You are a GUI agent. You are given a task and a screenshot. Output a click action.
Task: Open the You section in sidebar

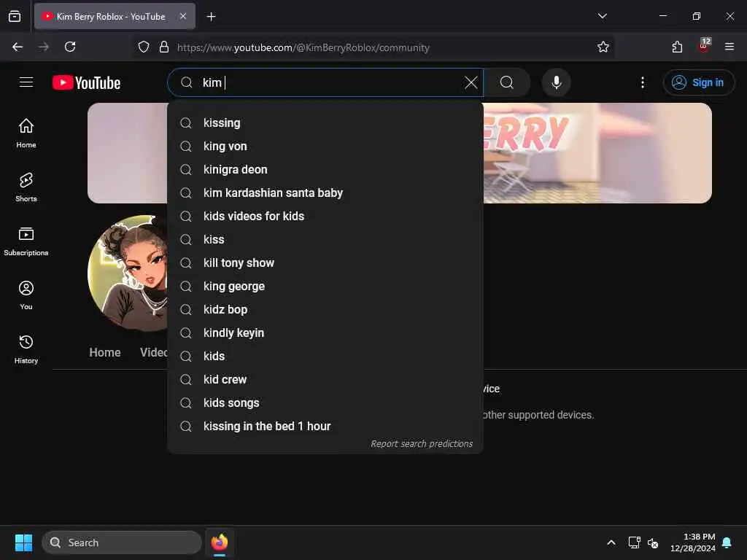(x=26, y=295)
